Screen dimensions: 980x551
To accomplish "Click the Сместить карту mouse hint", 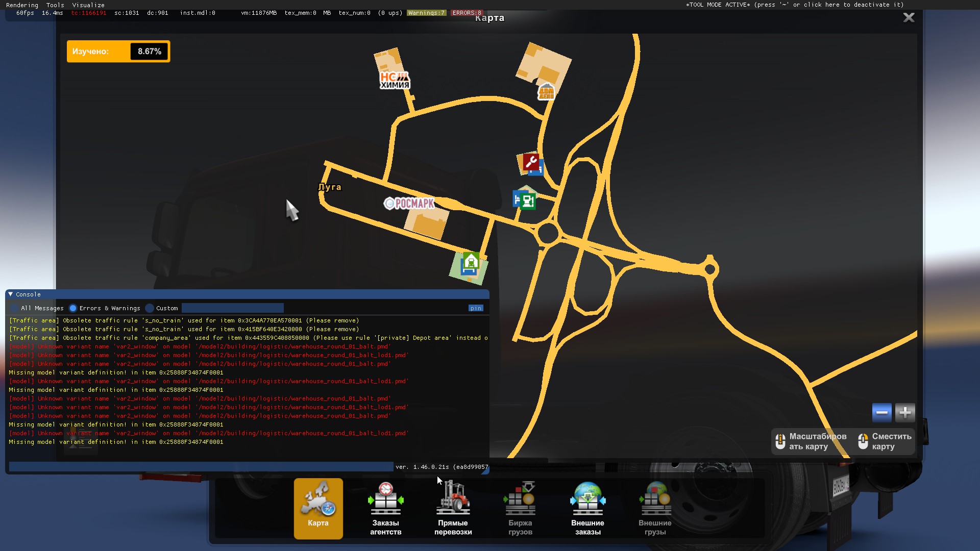I will click(x=885, y=441).
